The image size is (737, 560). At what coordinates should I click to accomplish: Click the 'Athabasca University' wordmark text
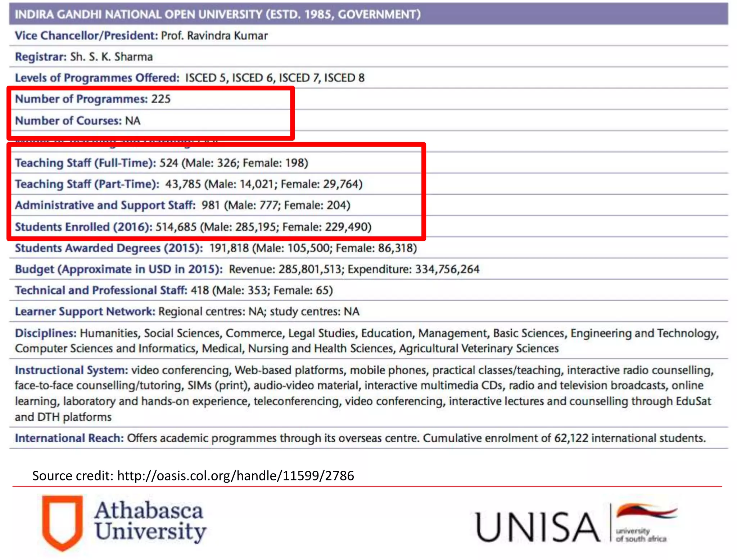pos(150,521)
